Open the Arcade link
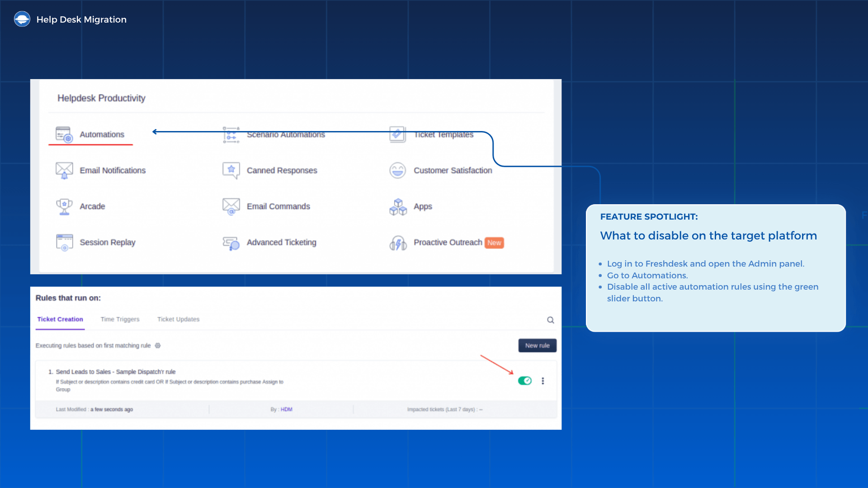 [x=92, y=206]
